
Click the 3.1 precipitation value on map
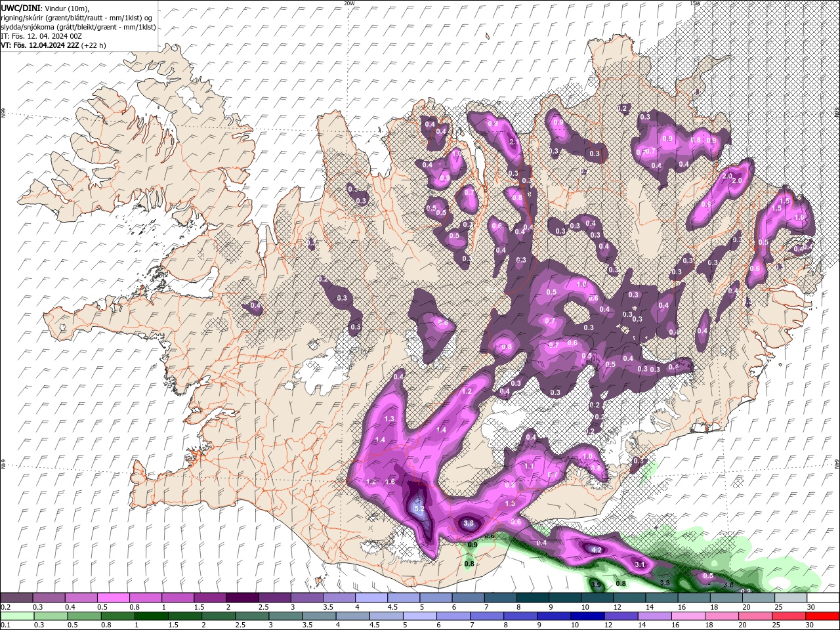pos(641,564)
